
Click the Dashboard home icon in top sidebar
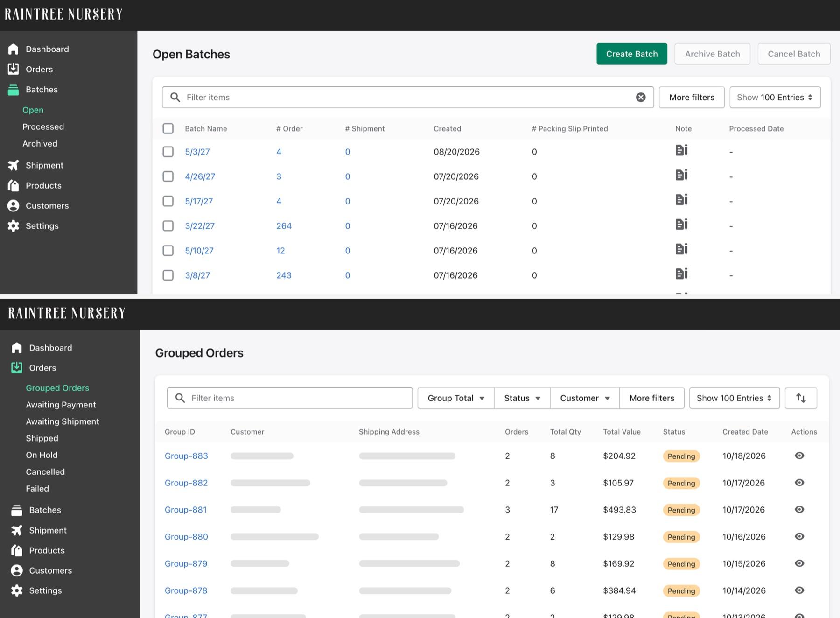(14, 49)
